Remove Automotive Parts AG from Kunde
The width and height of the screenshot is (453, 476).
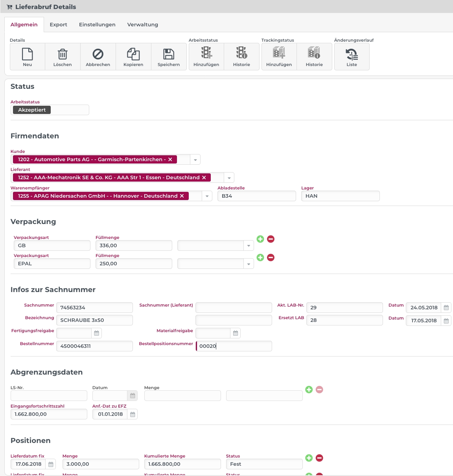tap(170, 160)
